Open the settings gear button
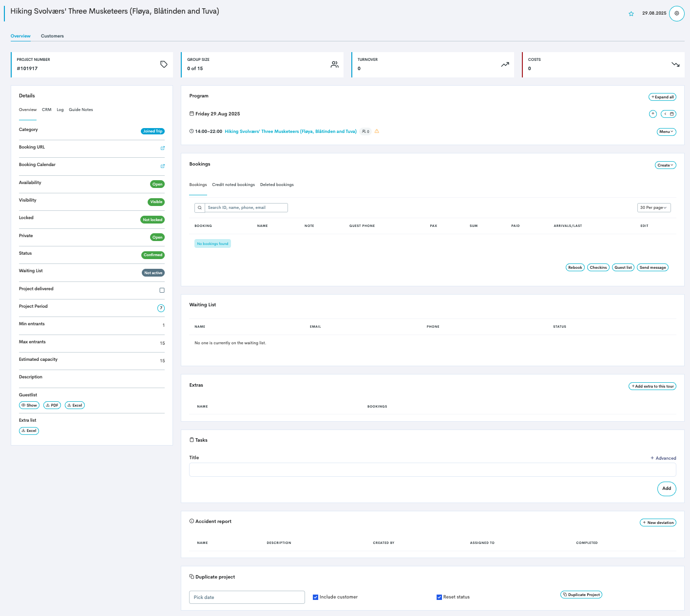Viewport: 690px width, 616px height. click(676, 13)
